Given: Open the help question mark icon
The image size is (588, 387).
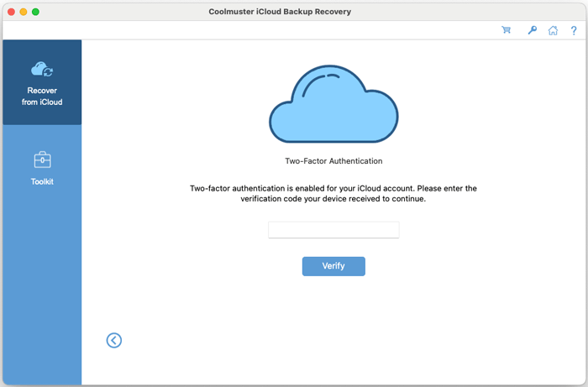Looking at the screenshot, I should tap(574, 30).
